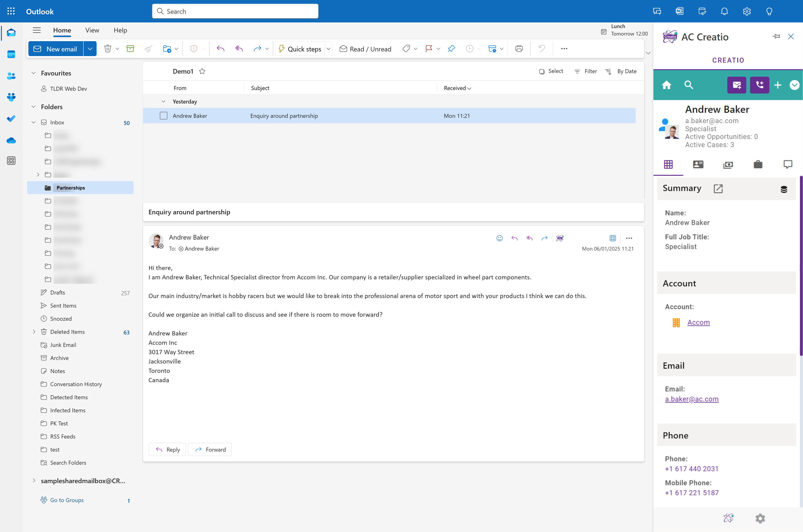Open the opportunities tab in the Creatio panel
The width and height of the screenshot is (803, 532).
click(x=728, y=165)
